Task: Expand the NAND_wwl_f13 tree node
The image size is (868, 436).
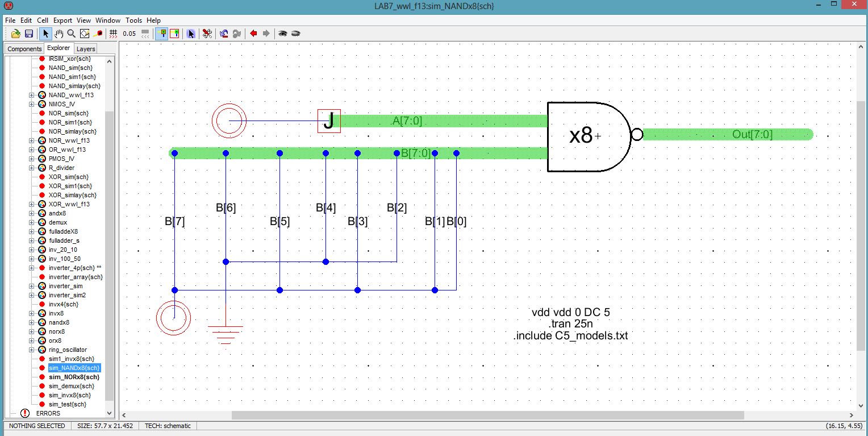Action: [32, 95]
